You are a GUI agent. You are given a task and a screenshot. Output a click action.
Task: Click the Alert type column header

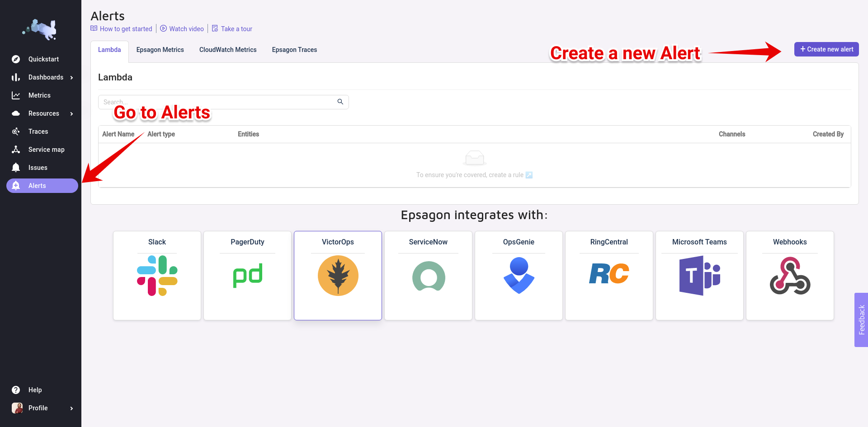coord(161,134)
